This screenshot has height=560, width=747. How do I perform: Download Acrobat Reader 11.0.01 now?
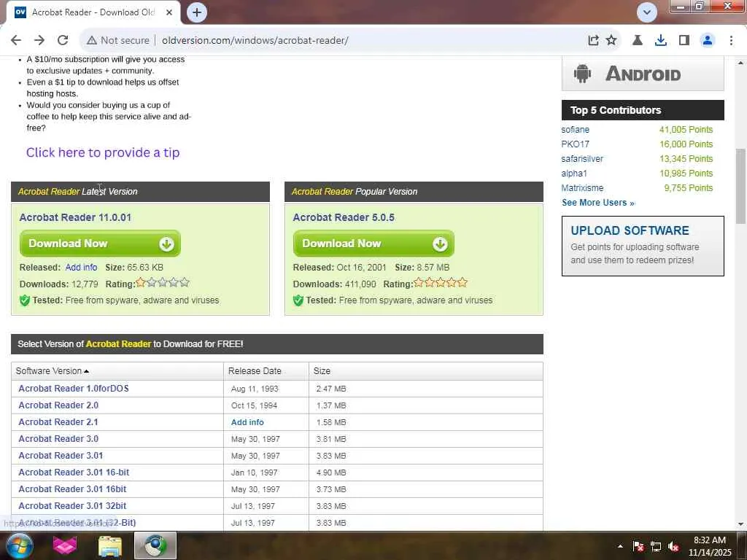click(x=100, y=244)
